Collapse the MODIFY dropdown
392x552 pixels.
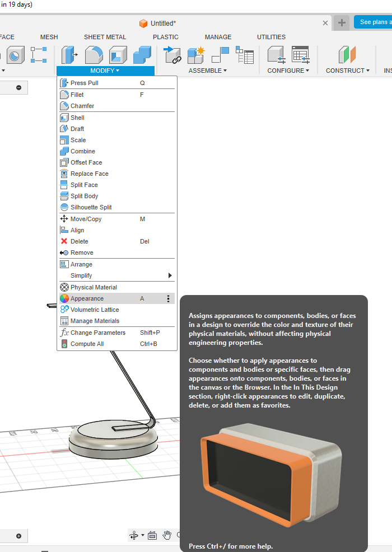(x=105, y=71)
